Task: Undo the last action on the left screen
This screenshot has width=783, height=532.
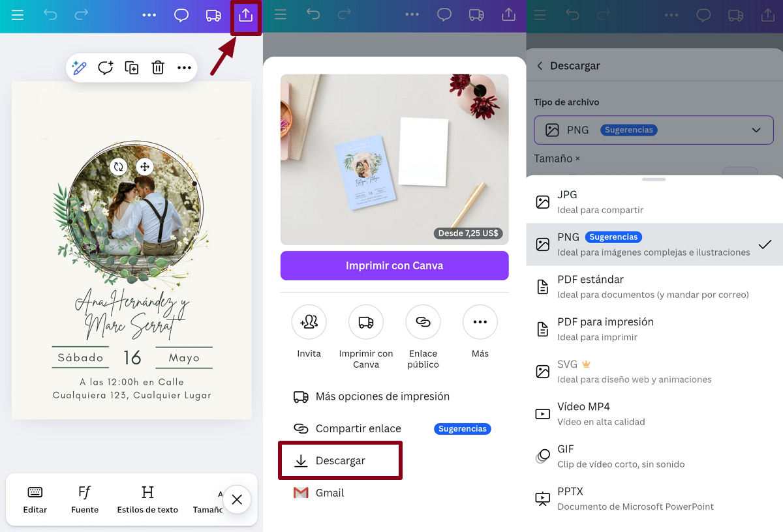Action: (x=50, y=15)
